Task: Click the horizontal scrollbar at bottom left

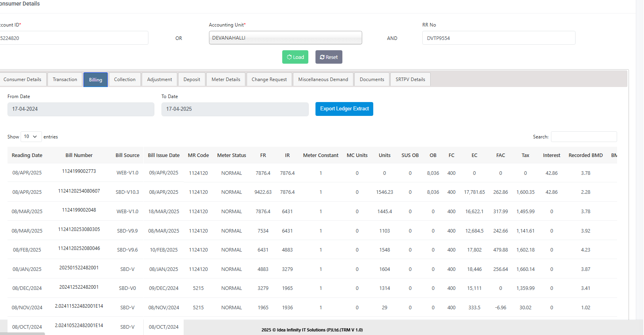Action: pos(23,333)
